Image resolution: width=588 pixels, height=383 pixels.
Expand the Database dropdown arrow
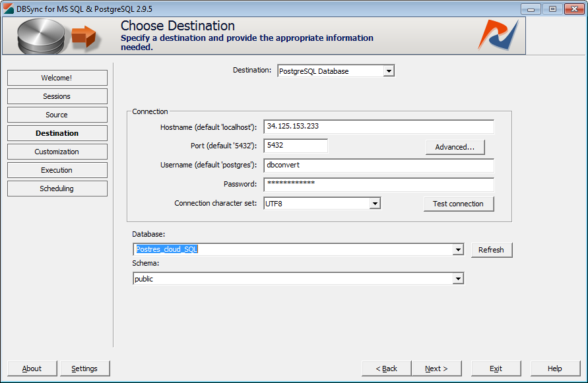click(458, 250)
